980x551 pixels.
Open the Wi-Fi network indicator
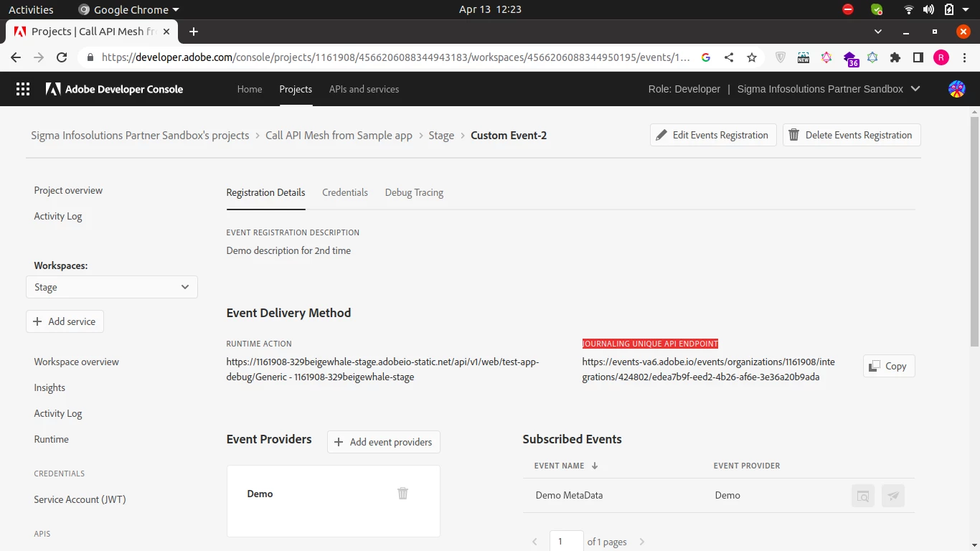(x=909, y=9)
